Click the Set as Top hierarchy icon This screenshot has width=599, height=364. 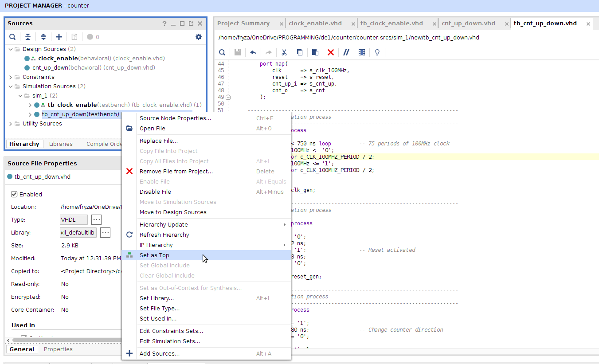pyautogui.click(x=129, y=255)
